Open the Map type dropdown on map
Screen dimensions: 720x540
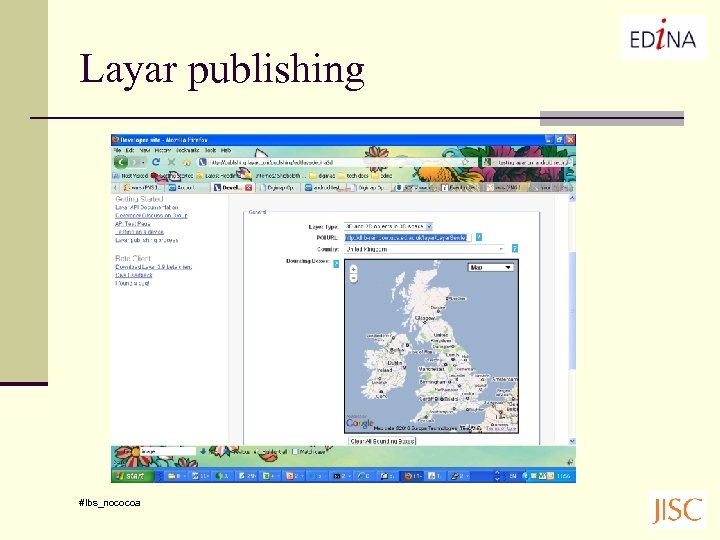pos(490,267)
